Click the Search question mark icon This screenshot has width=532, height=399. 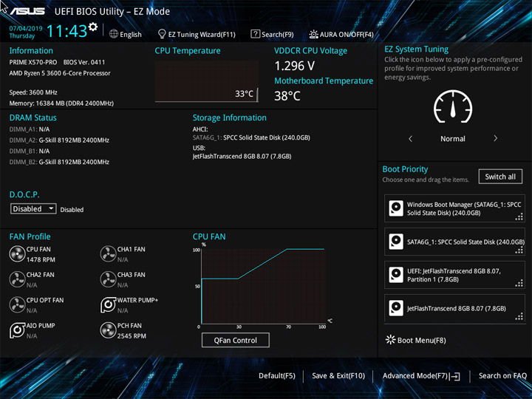(255, 34)
